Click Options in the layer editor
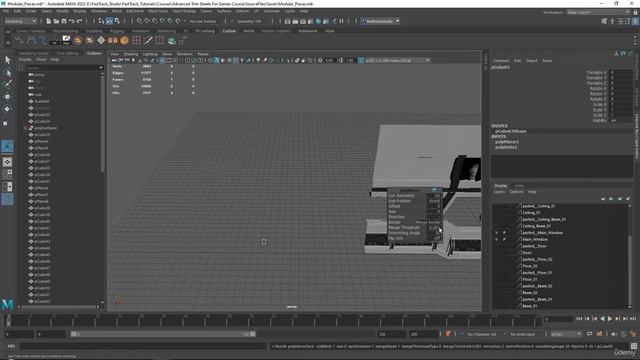Image resolution: width=640 pixels, height=360 pixels. [x=516, y=192]
